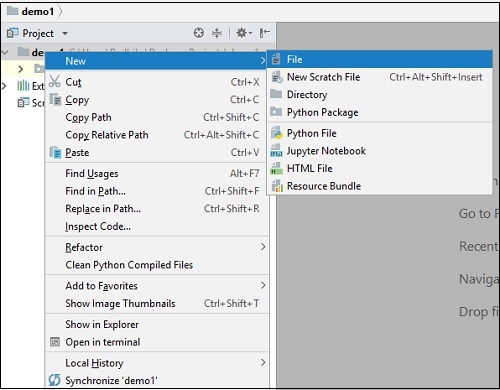Viewport: 500px width, 390px height.
Task: Expand Add to Favorites submenu
Action: click(x=157, y=286)
